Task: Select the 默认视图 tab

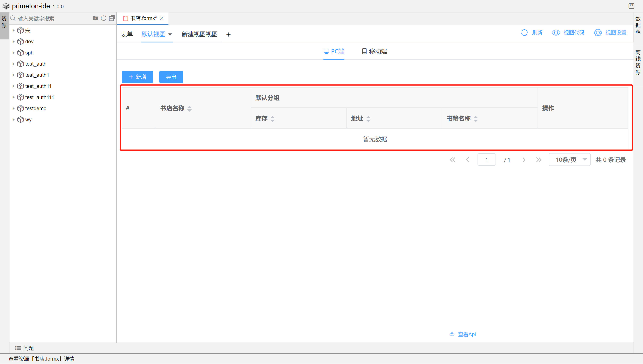Action: coord(153,34)
